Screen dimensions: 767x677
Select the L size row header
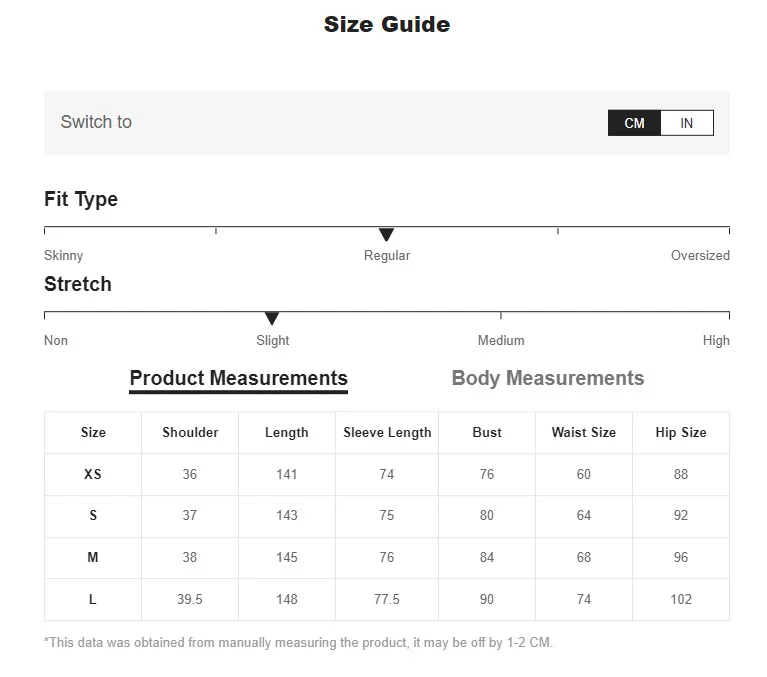point(93,599)
